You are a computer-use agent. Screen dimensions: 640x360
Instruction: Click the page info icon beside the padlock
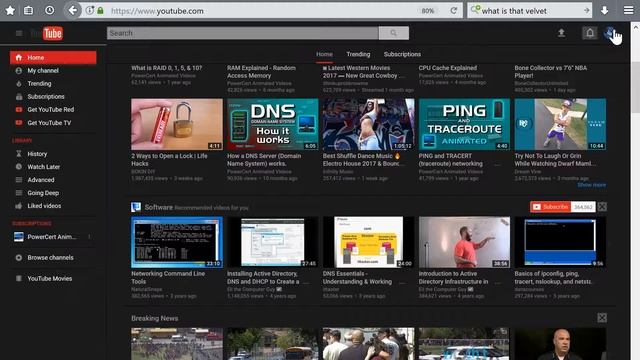click(89, 11)
